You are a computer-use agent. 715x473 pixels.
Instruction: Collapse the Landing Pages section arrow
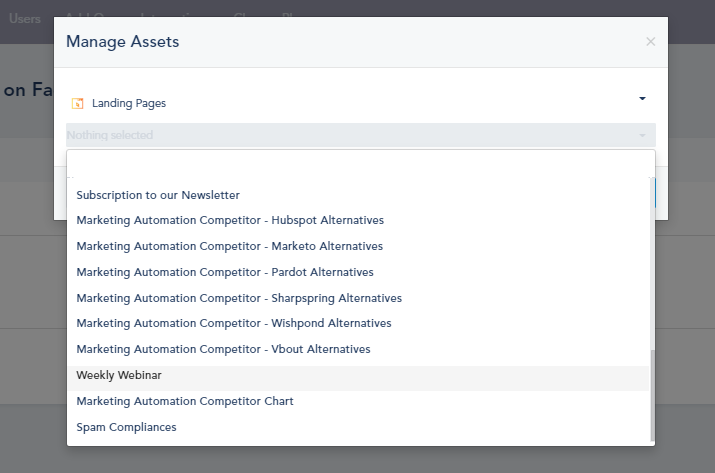pyautogui.click(x=642, y=99)
